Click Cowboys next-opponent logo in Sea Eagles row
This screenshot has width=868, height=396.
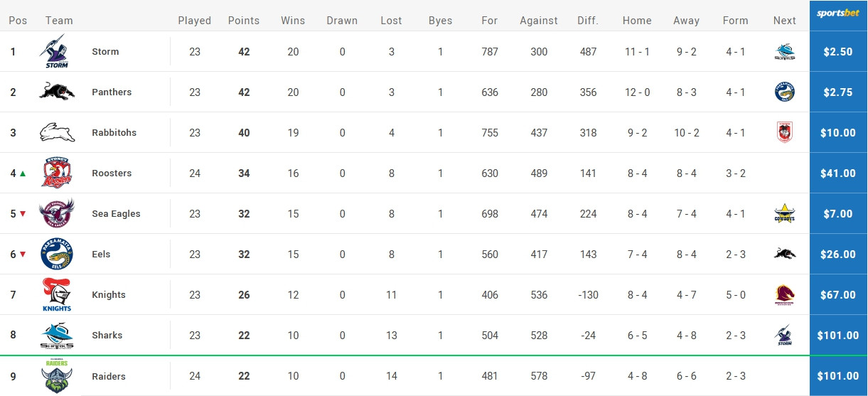(x=785, y=213)
